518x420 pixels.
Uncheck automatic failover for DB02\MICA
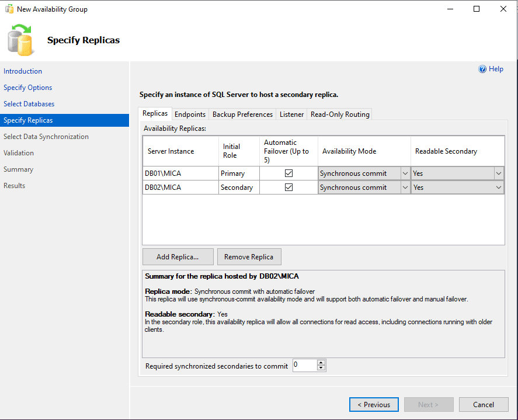(288, 188)
